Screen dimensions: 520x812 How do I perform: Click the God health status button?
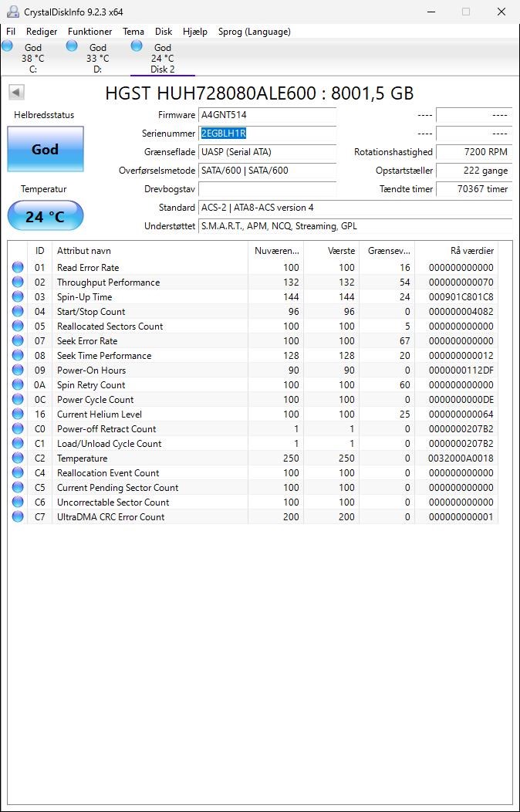[x=45, y=149]
